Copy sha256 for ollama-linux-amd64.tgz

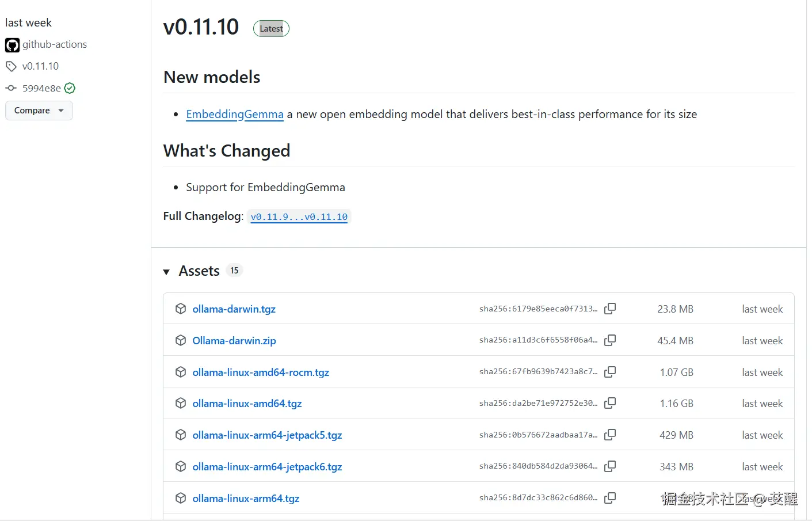point(610,403)
